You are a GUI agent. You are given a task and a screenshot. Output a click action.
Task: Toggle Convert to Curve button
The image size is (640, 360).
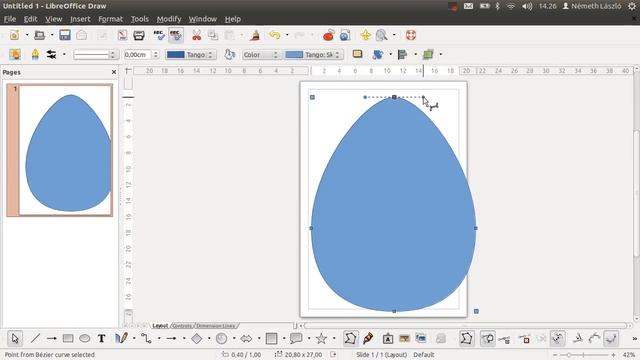[558, 338]
